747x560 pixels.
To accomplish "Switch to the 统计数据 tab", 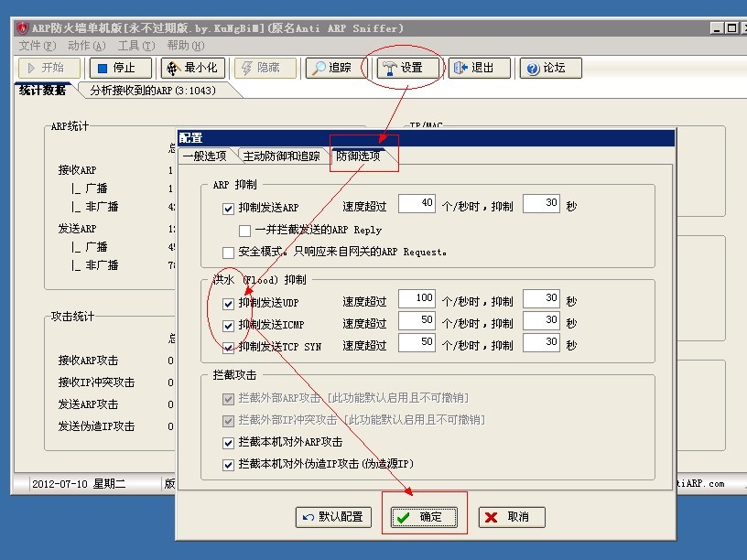I will coord(42,90).
